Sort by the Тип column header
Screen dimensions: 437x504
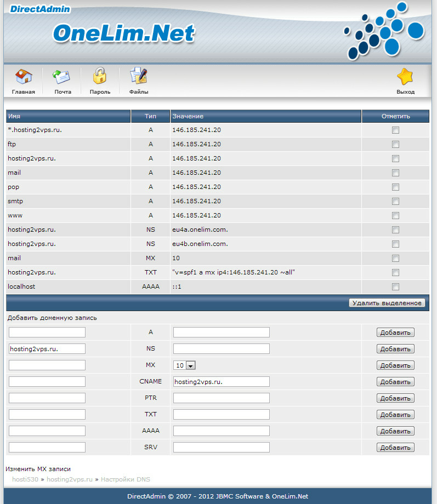[150, 116]
